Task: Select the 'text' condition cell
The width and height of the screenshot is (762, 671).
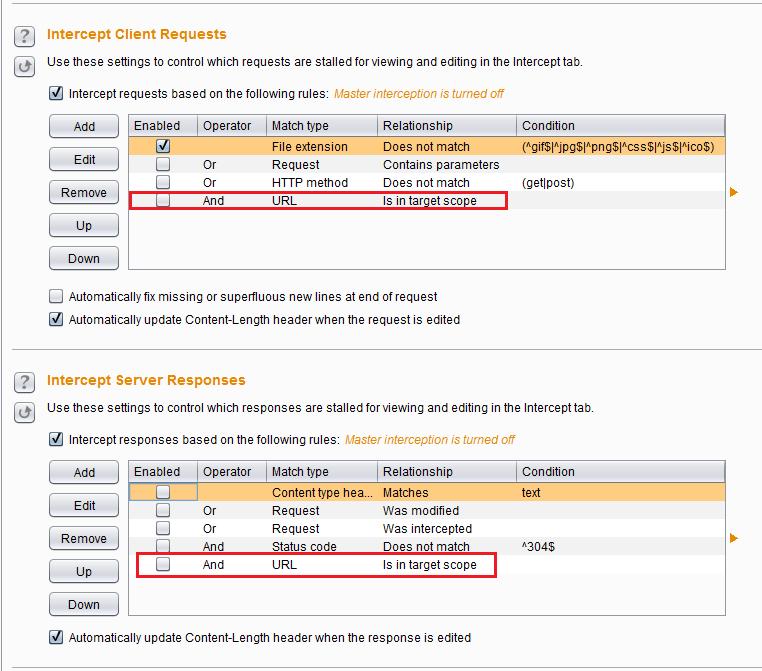Action: point(621,492)
